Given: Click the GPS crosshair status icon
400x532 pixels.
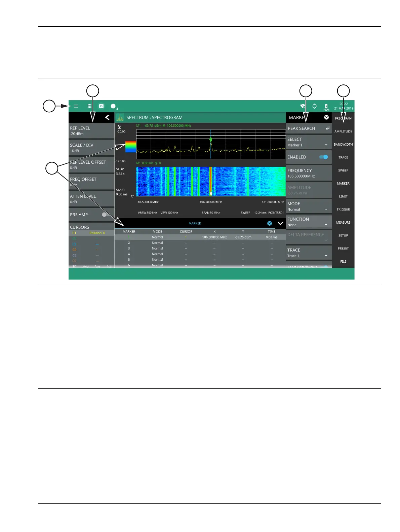Looking at the screenshot, I should [x=314, y=106].
